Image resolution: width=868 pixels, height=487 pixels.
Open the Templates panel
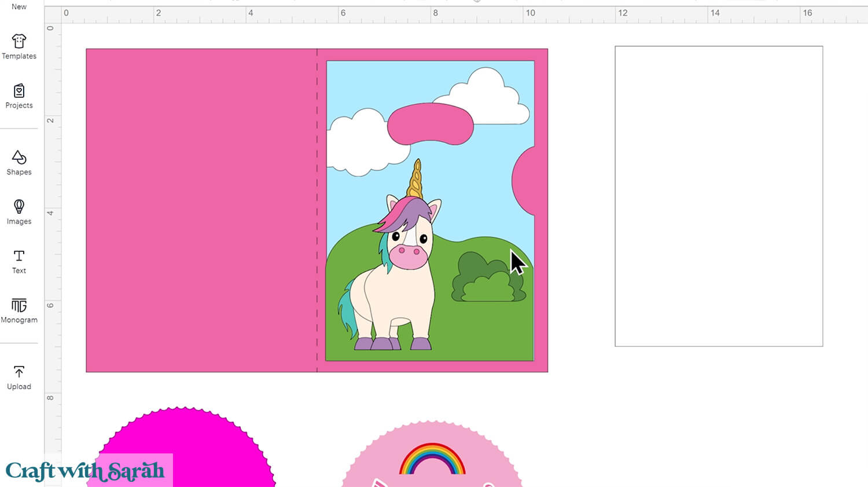pos(19,47)
